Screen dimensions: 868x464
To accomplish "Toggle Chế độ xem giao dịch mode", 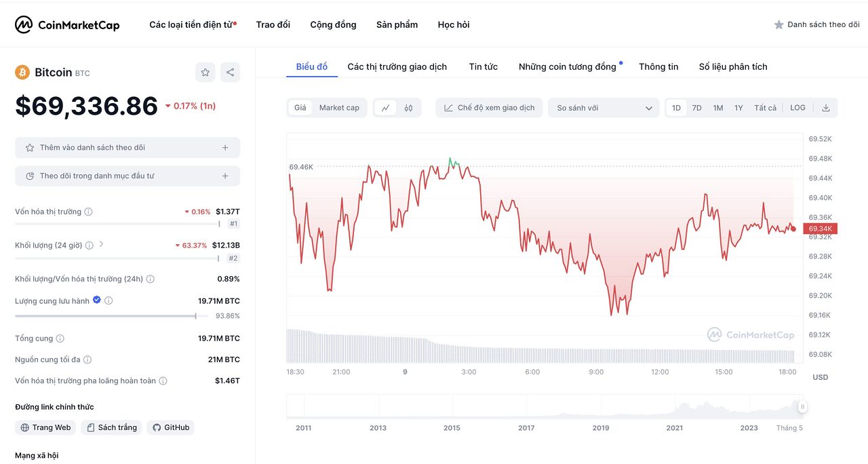I will point(489,108).
